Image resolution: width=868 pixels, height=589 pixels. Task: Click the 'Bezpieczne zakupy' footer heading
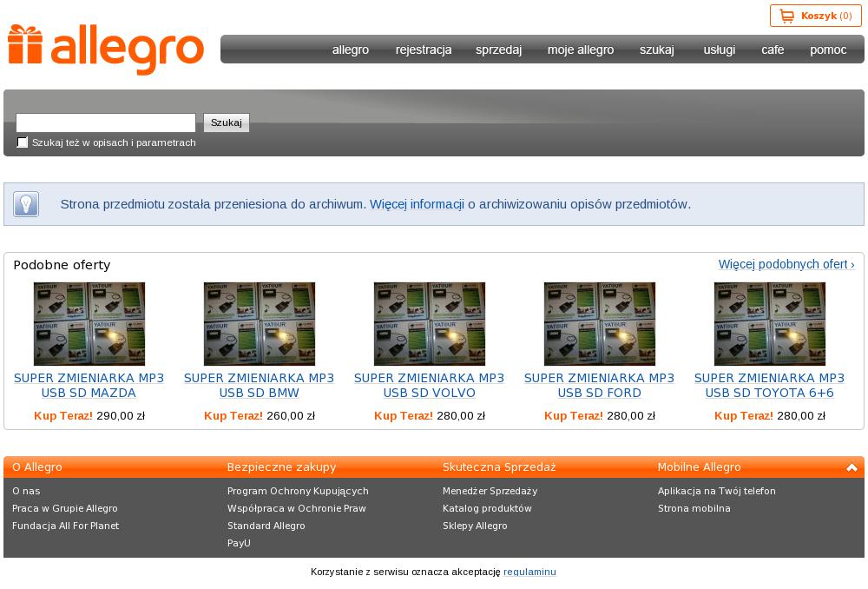pyautogui.click(x=282, y=467)
